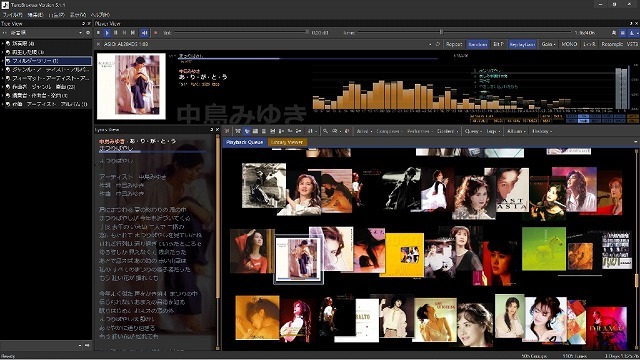The height and width of the screenshot is (360, 640).
Task: Toggle ReplayGain
Action: pyautogui.click(x=522, y=44)
